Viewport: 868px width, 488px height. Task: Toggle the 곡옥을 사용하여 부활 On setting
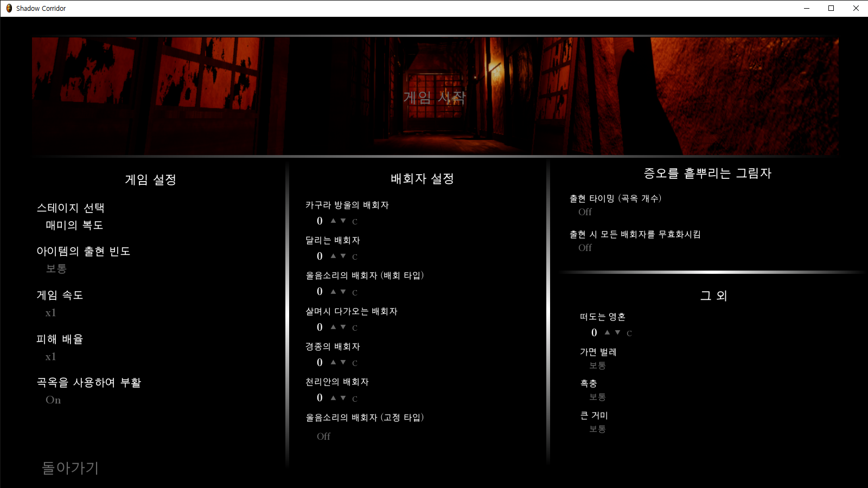tap(53, 400)
